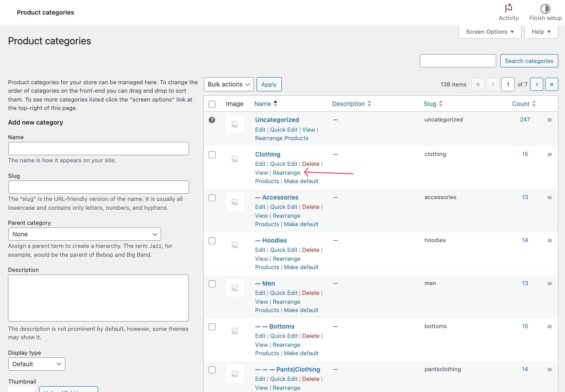Click the Search categories button
565x392 pixels.
pyautogui.click(x=529, y=61)
